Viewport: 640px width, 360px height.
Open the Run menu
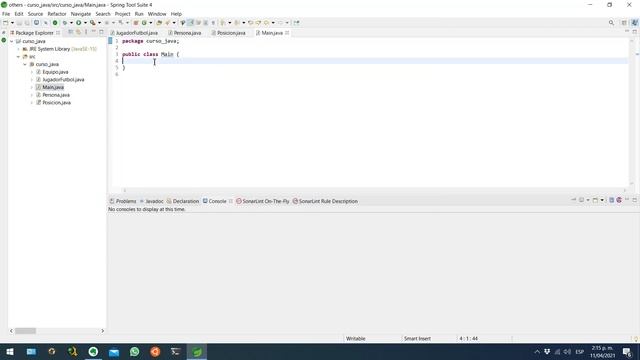click(139, 14)
